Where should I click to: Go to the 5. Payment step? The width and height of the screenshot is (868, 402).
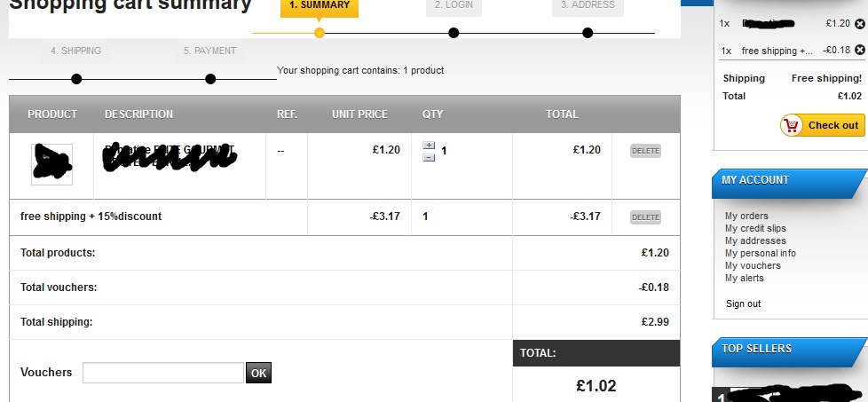pyautogui.click(x=209, y=51)
